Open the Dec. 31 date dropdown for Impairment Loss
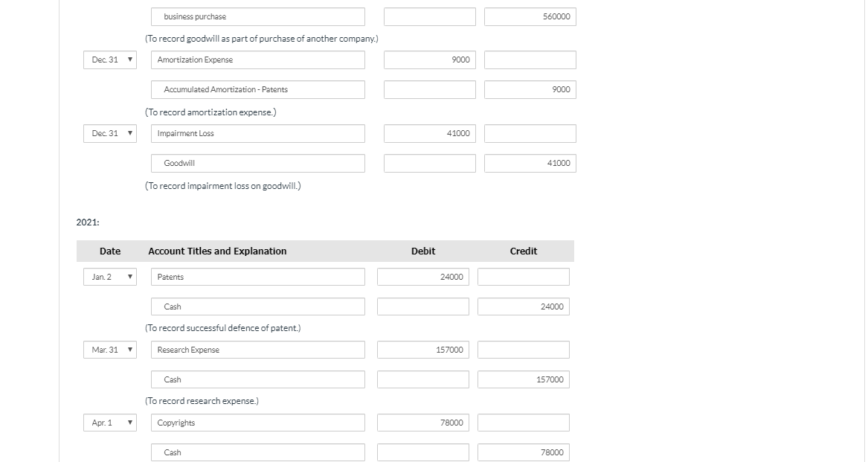The image size is (868, 462). coord(109,133)
